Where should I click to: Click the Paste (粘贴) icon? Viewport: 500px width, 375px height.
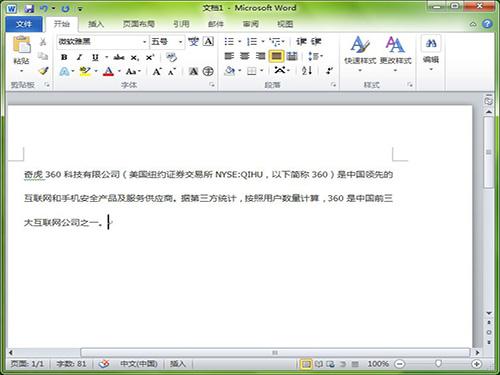[22, 44]
